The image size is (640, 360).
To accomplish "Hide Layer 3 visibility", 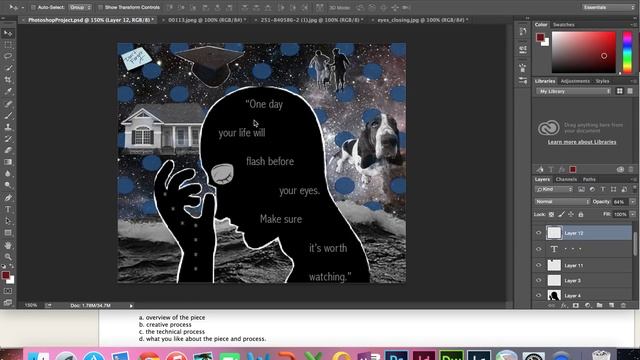I will click(x=538, y=280).
